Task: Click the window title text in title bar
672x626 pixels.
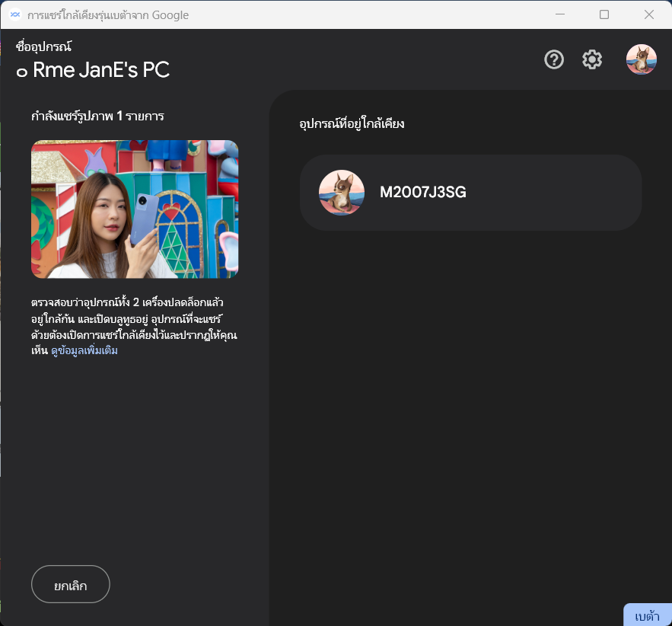Action: click(x=108, y=14)
